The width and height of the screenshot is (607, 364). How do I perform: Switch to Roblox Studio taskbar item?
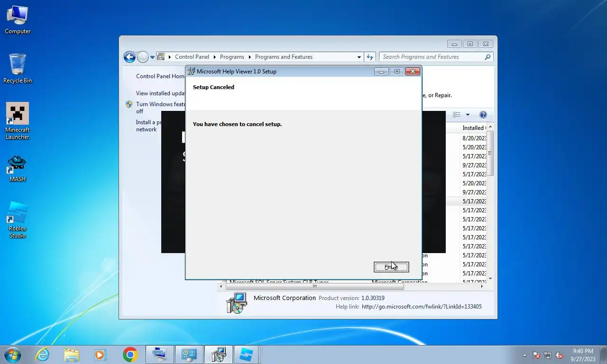[246, 355]
